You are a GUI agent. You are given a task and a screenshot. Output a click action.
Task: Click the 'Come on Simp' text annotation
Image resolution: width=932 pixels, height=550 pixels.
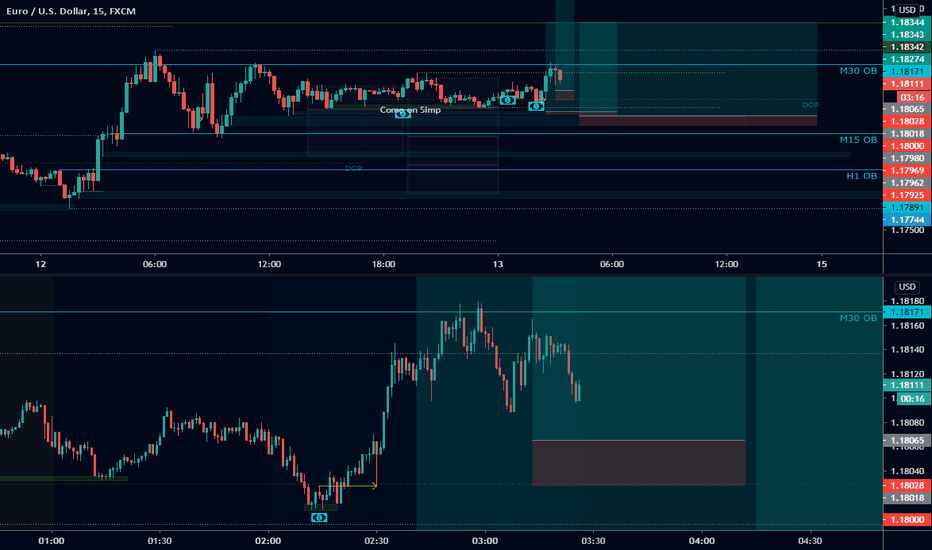click(410, 109)
